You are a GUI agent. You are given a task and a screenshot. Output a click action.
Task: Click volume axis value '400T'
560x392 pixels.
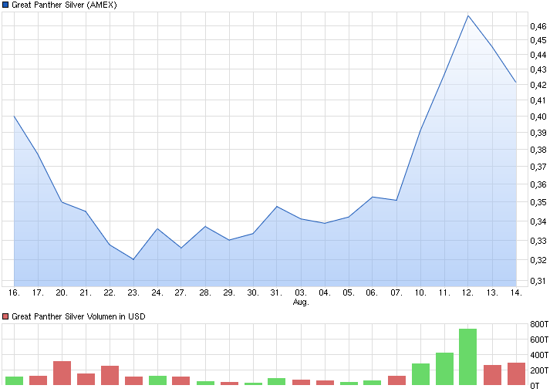click(x=539, y=355)
